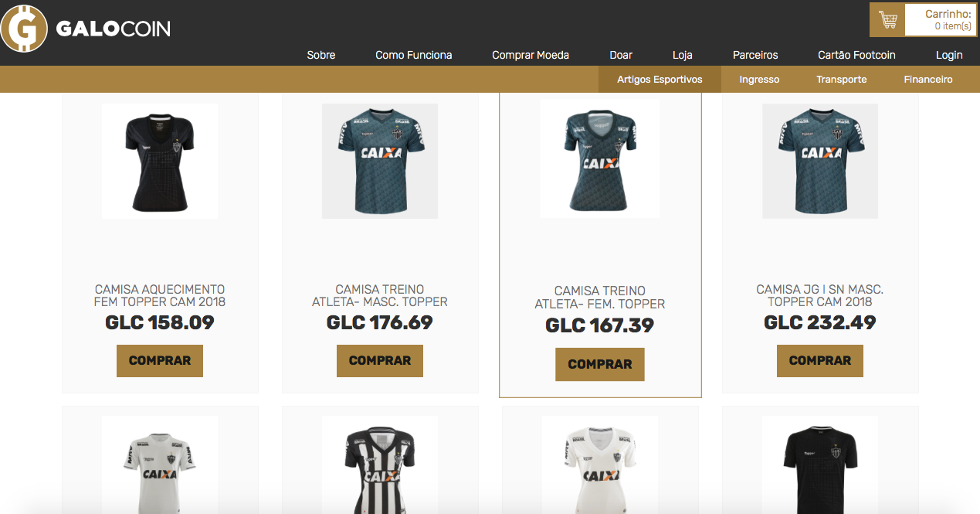Open the Financeiro category
This screenshot has height=514, width=980.
928,80
